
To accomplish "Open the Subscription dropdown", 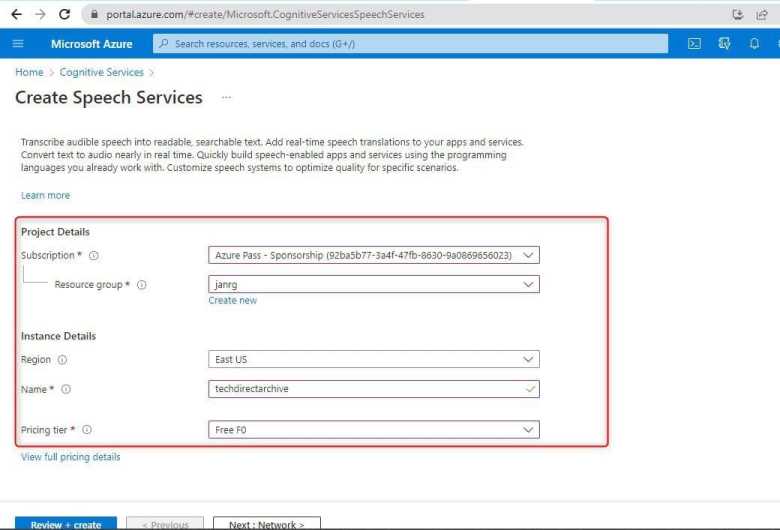I will (x=374, y=255).
